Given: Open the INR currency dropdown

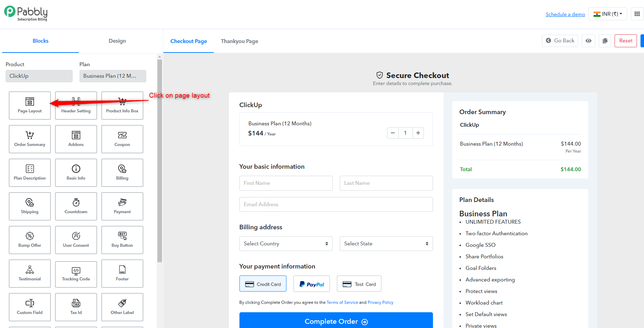Looking at the screenshot, I should [x=608, y=14].
